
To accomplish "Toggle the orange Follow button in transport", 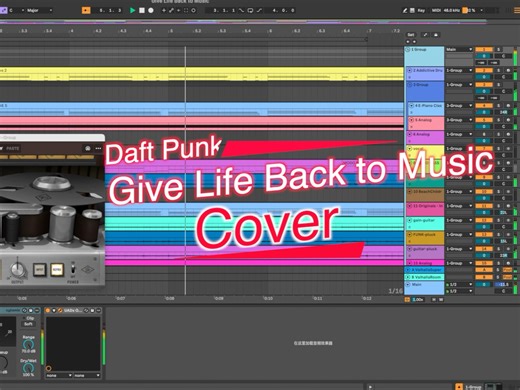I will click(86, 10).
